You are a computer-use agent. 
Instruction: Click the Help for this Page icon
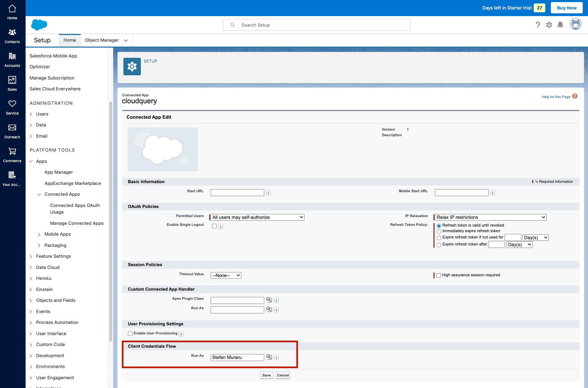tap(575, 96)
